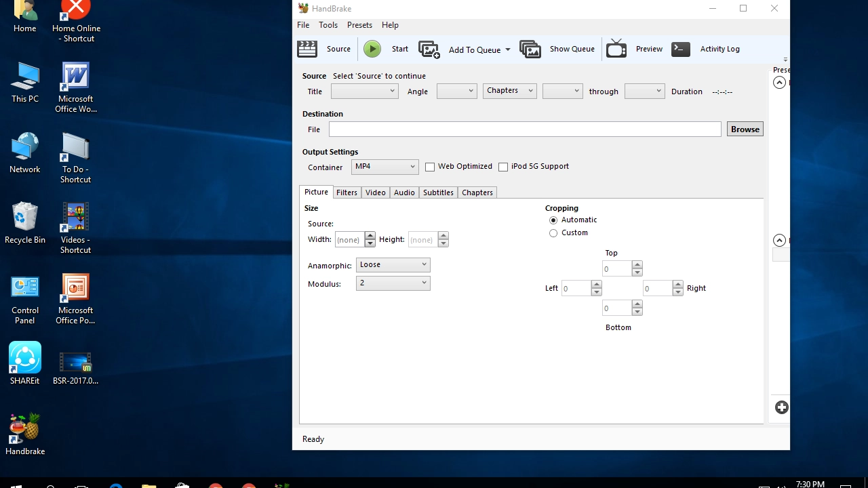Select the To Do Shortcut desktop icon
868x488 pixels.
click(76, 158)
